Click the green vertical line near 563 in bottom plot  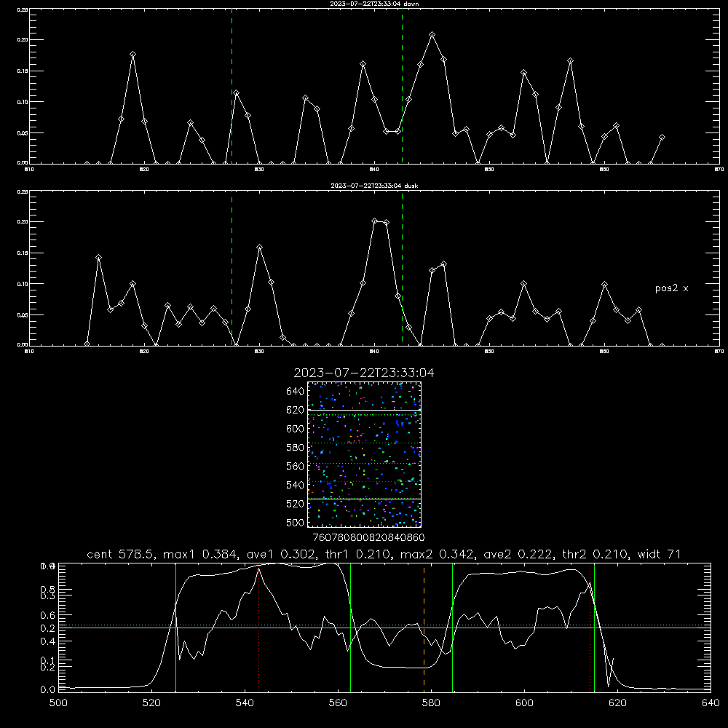351,628
